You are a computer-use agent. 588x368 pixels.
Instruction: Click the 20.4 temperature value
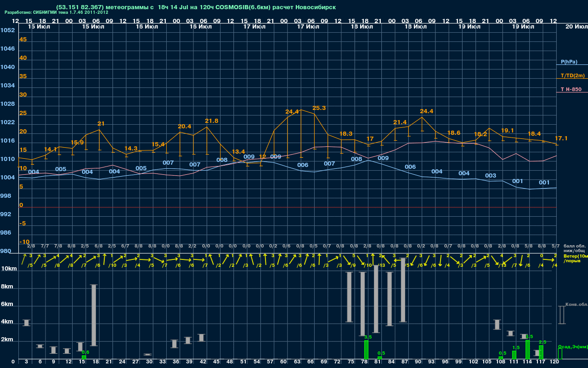tap(185, 126)
